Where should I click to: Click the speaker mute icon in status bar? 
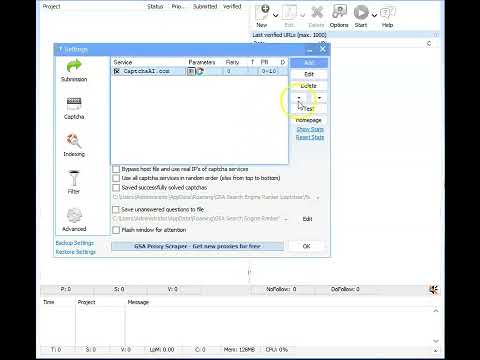pyautogui.click(x=433, y=289)
